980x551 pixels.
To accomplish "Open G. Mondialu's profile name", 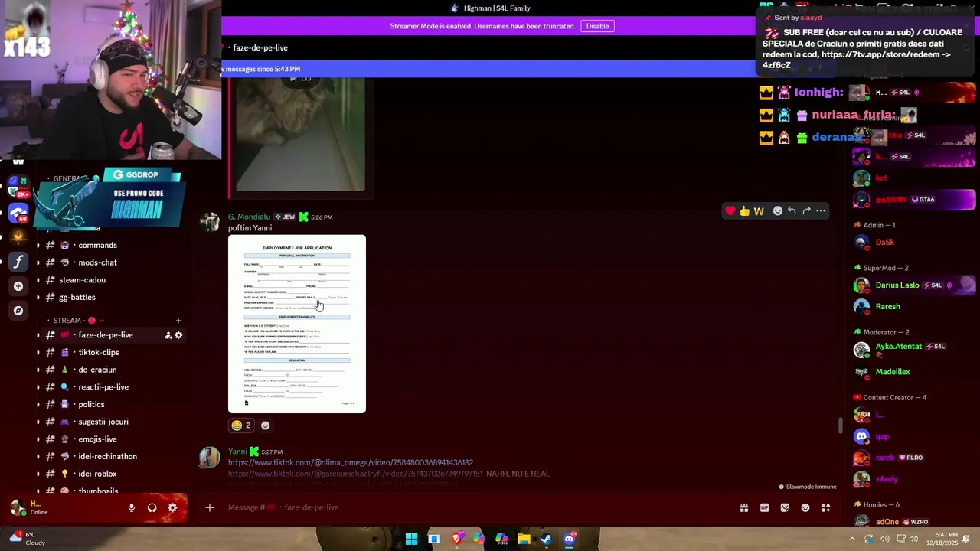I will tap(249, 217).
